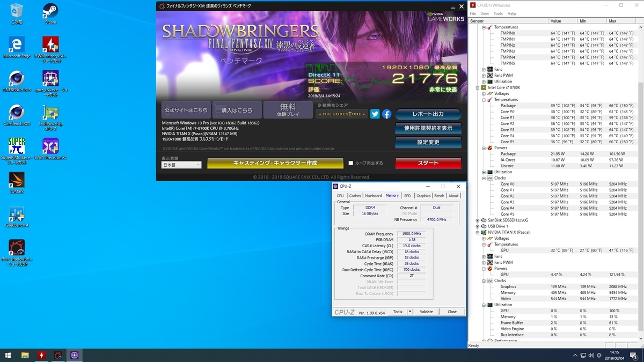Open the Cinebench R20 desktop icon
Image resolution: width=644 pixels, height=362 pixels.
(17, 115)
